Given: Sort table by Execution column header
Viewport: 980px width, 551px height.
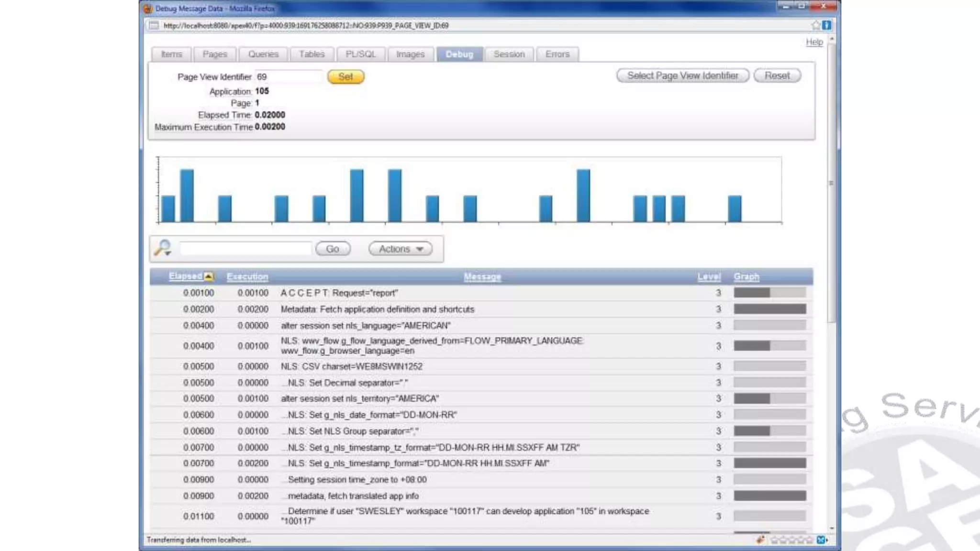Looking at the screenshot, I should [x=247, y=276].
